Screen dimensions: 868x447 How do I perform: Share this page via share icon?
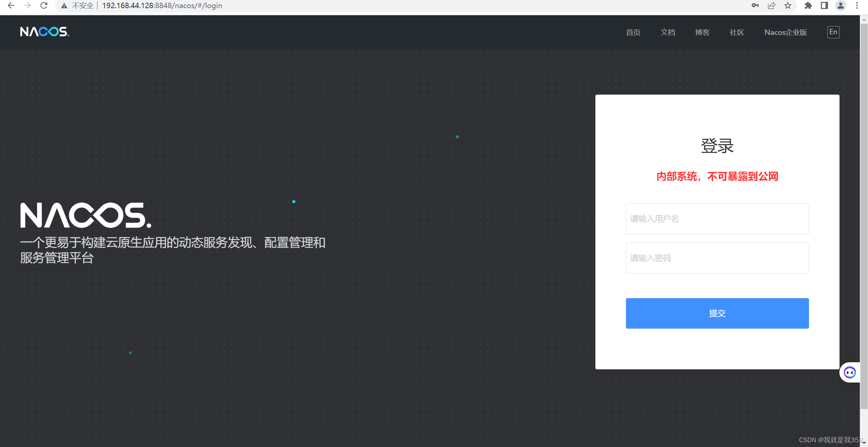click(771, 5)
